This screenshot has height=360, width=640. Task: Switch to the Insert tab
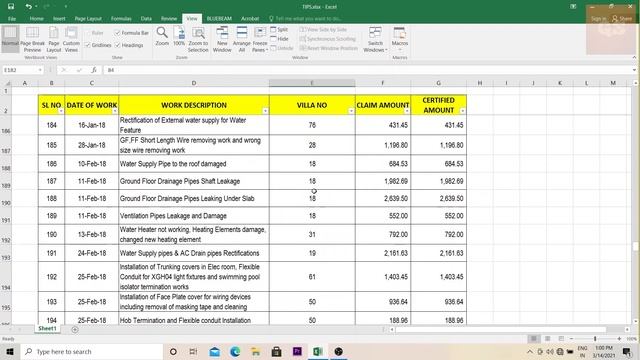59,18
